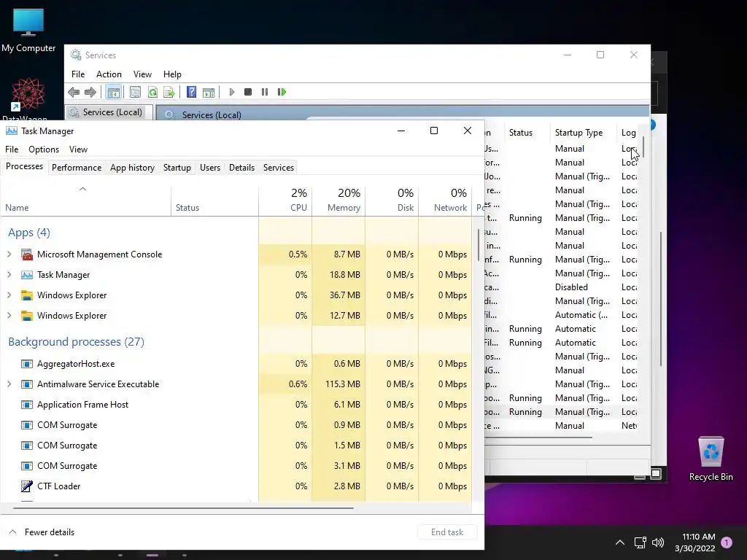Viewport: 747px width, 560px height.
Task: Open the Options menu in Task Manager
Action: (44, 149)
